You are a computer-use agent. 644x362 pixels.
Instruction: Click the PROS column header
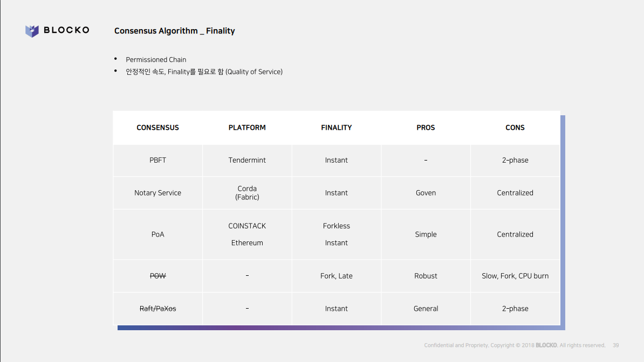coord(426,128)
